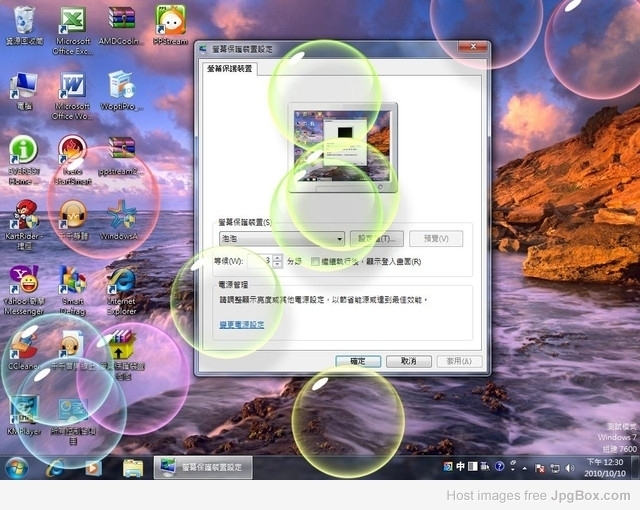640x510 pixels.
Task: Click the volume speaker tray icon
Action: click(x=571, y=468)
